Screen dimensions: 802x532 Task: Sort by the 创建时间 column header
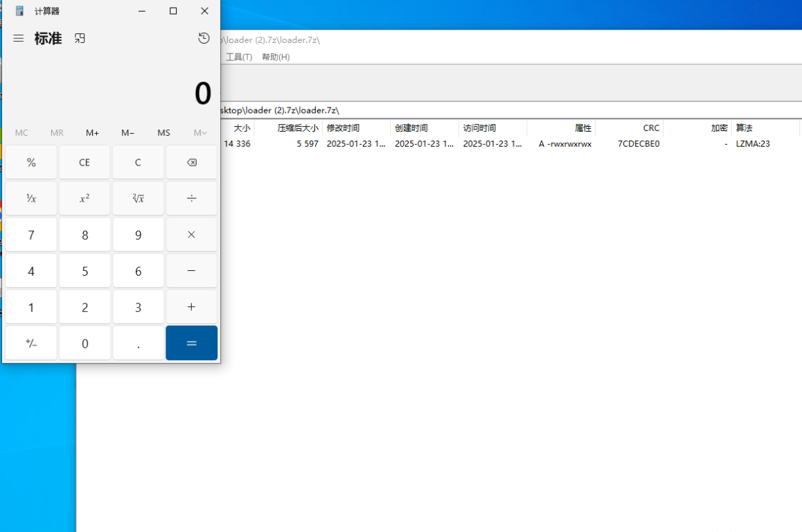[x=425, y=128]
